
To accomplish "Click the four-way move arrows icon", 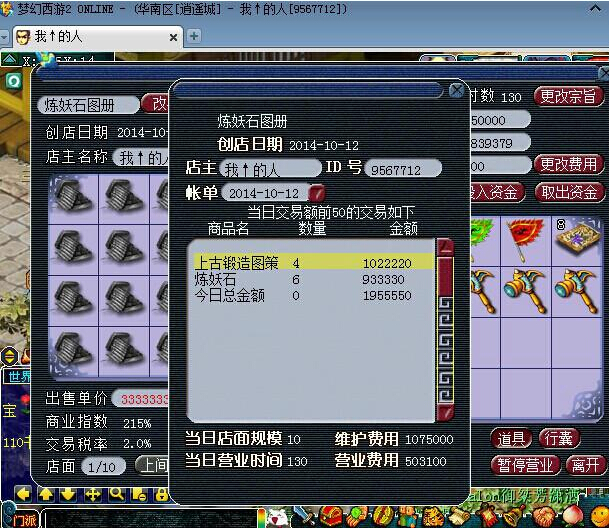I will 92,495.
